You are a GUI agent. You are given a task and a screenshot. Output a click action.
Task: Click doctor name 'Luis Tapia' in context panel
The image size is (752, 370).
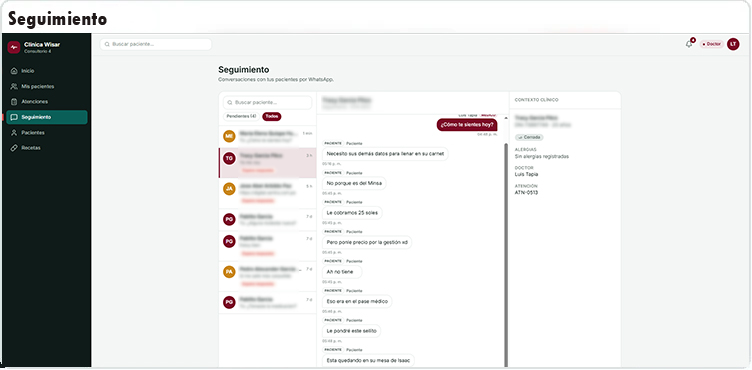coord(526,174)
